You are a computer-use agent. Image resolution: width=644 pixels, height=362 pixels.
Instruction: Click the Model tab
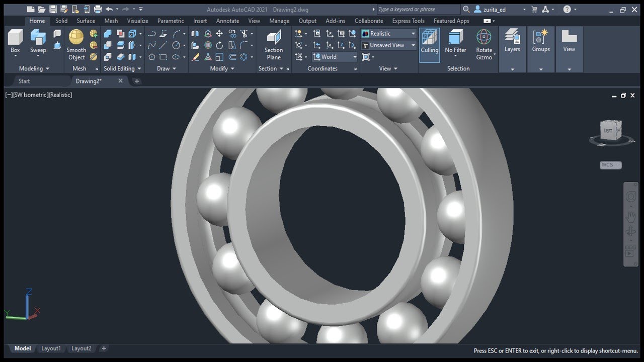(23, 348)
